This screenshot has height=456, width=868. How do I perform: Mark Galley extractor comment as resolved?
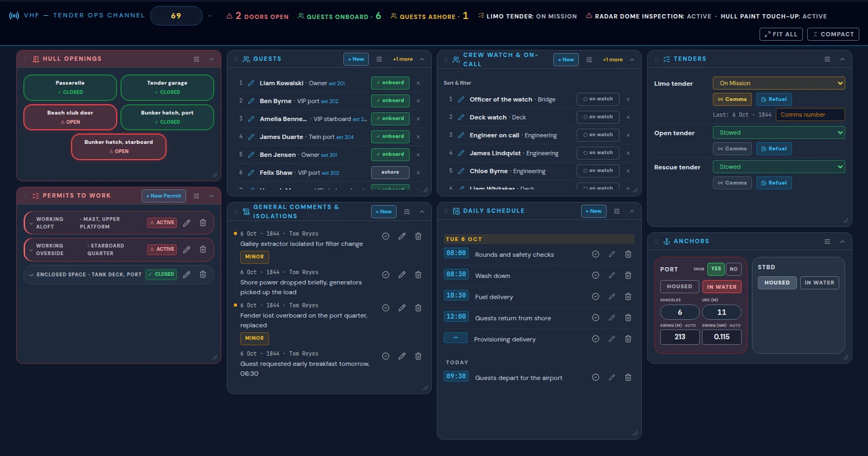(386, 236)
